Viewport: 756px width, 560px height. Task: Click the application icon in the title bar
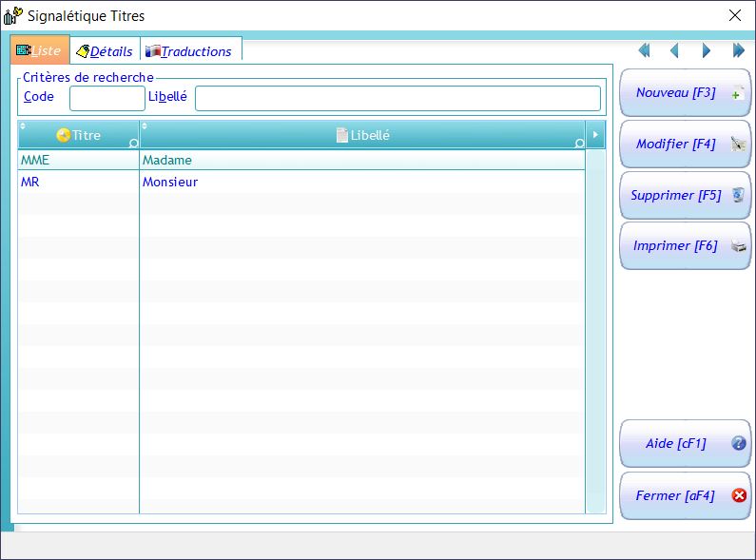click(12, 16)
